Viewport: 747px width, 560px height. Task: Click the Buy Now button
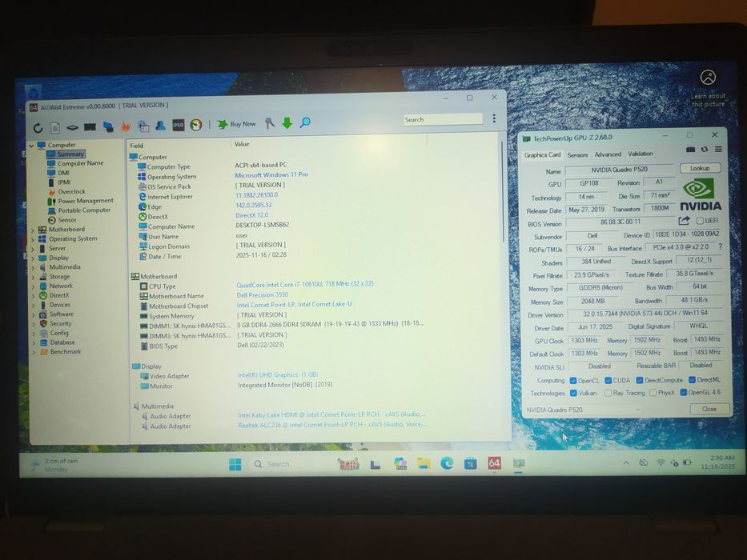click(x=237, y=124)
